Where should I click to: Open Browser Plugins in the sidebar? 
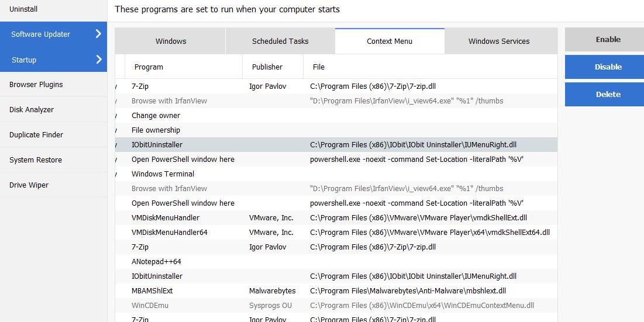tap(36, 85)
